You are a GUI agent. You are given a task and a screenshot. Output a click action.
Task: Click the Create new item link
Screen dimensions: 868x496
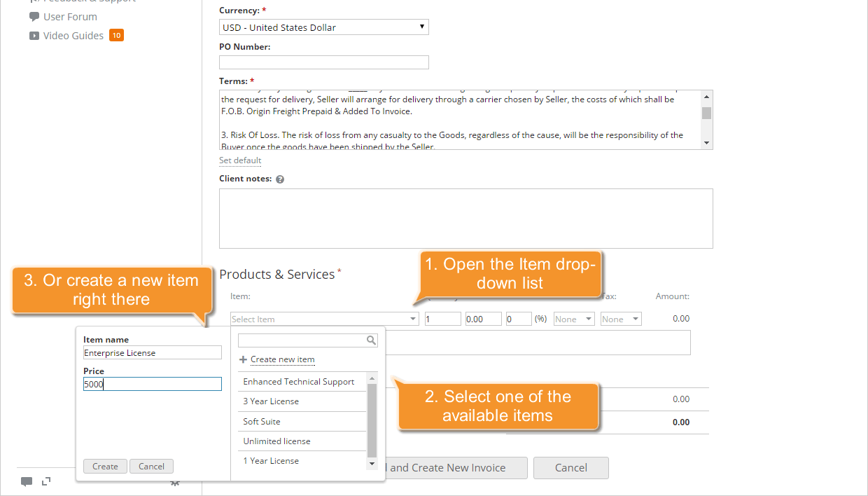point(282,359)
